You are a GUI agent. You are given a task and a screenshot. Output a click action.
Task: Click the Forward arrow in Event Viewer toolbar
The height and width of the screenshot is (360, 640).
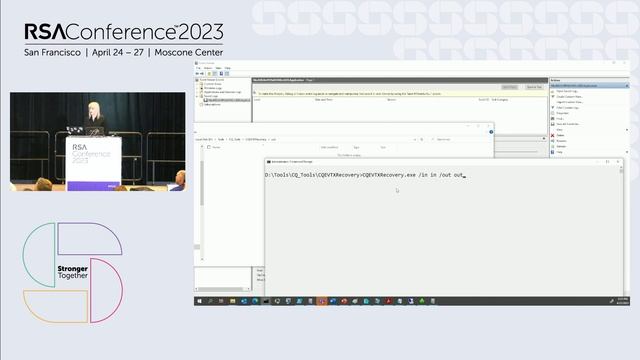pyautogui.click(x=202, y=73)
